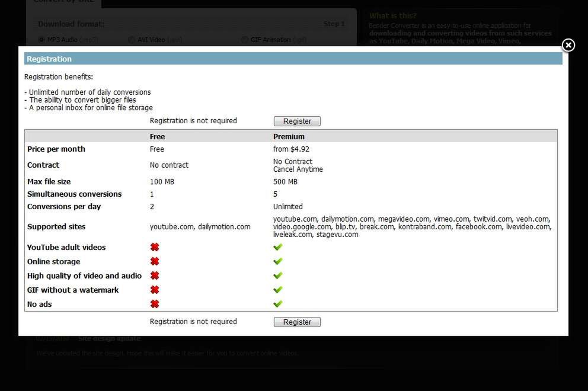Click the Registration title bar text
The image size is (588, 391).
point(49,59)
